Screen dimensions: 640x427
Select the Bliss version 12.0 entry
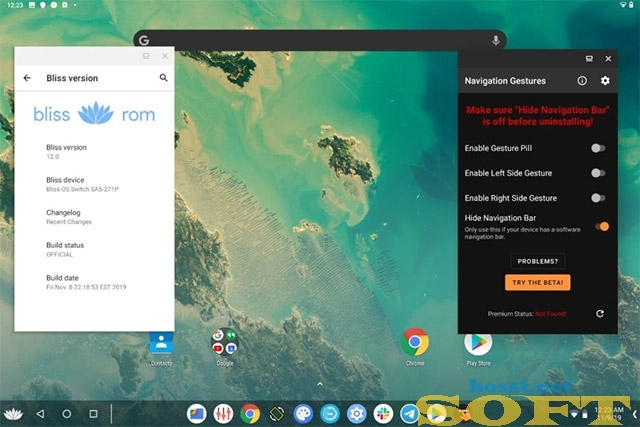(94, 151)
